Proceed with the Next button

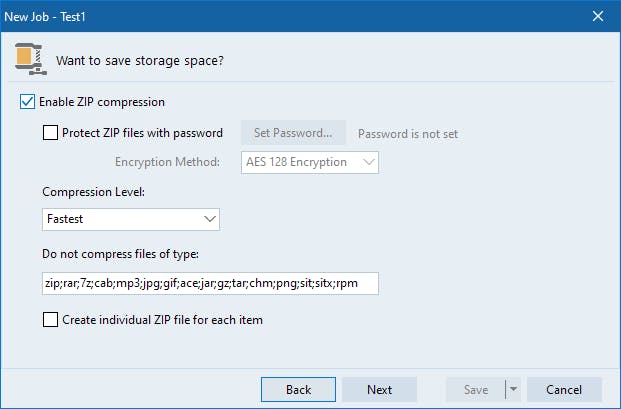pyautogui.click(x=379, y=390)
